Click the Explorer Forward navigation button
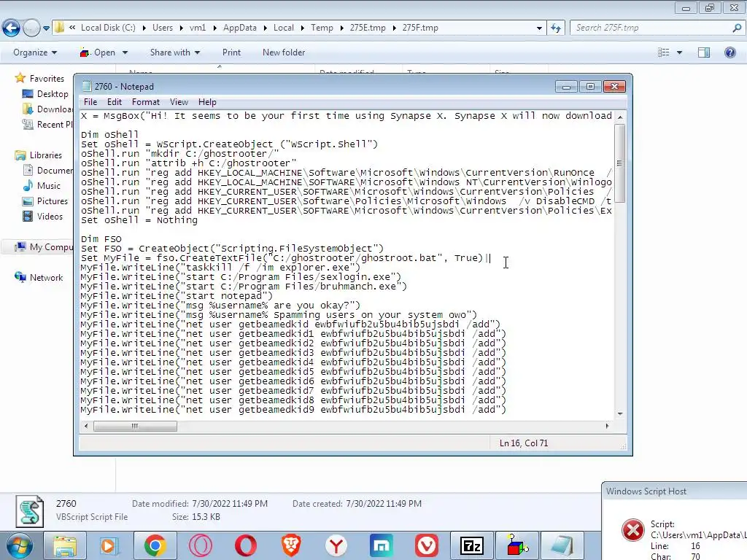The height and width of the screenshot is (560, 747). (x=31, y=28)
